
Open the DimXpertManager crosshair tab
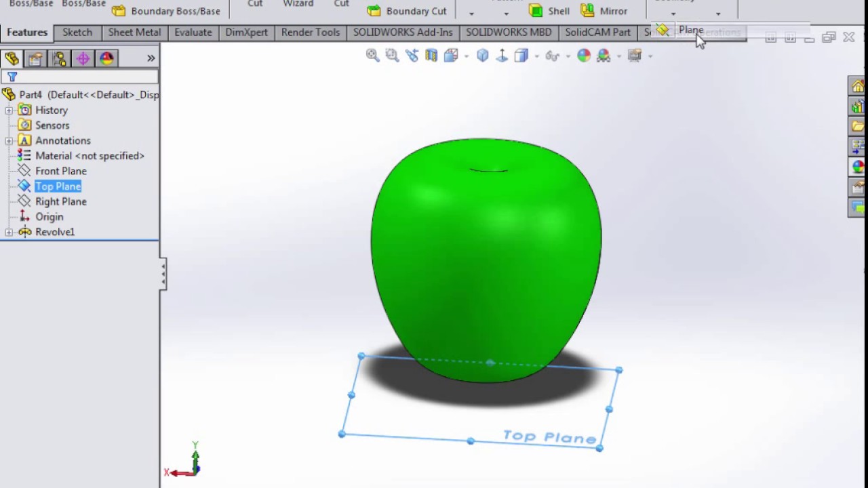[x=83, y=59]
